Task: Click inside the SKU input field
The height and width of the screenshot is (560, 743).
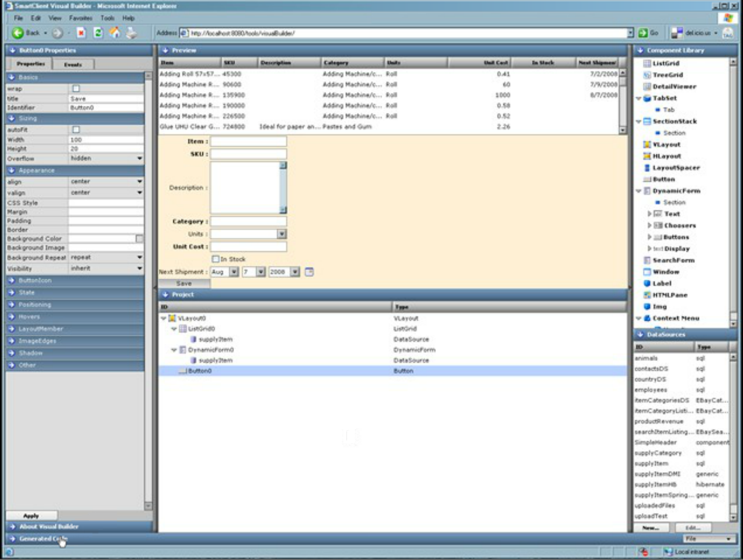Action: (x=247, y=154)
